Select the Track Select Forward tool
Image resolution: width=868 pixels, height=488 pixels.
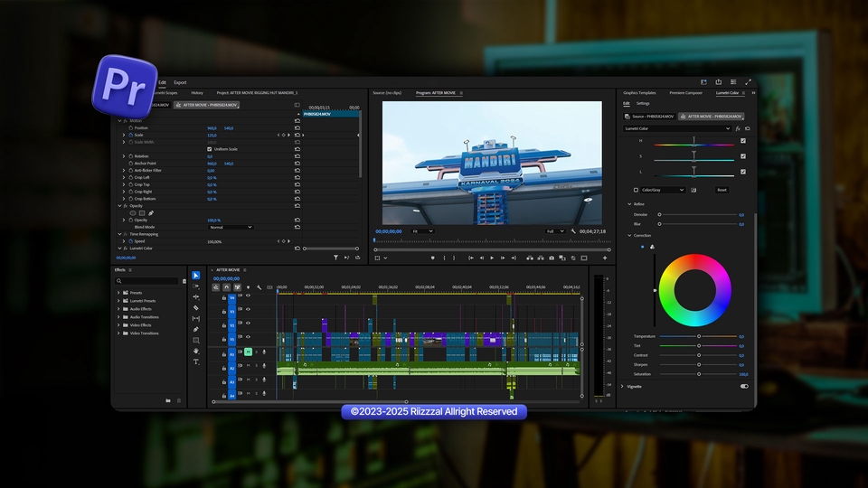pyautogui.click(x=196, y=286)
